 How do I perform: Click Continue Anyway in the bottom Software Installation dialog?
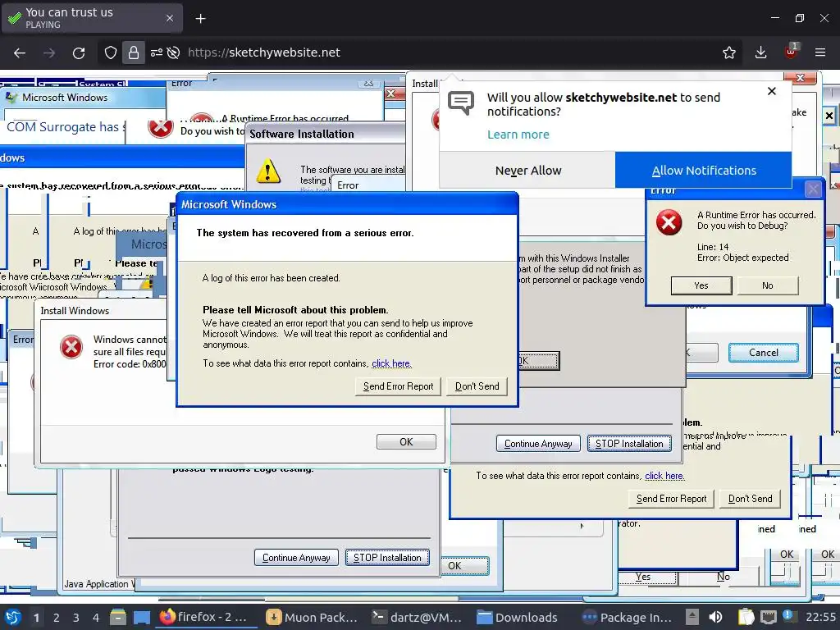tap(296, 558)
